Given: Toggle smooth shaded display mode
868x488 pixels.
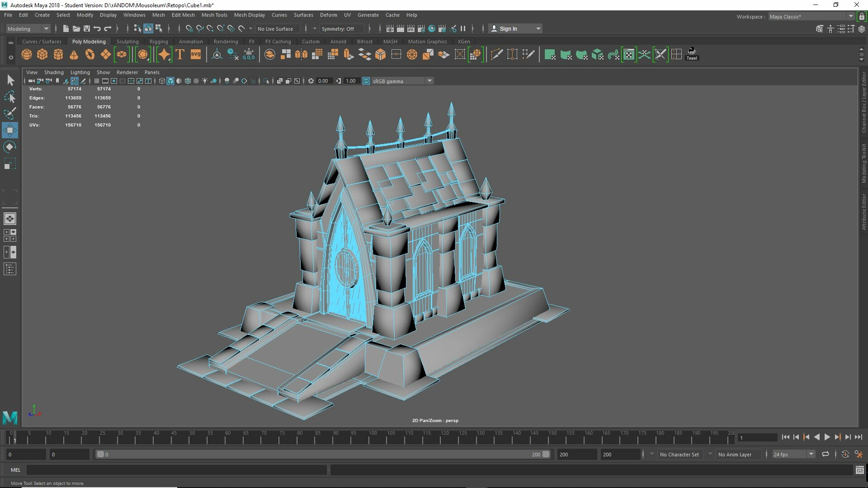Looking at the screenshot, I should 170,81.
